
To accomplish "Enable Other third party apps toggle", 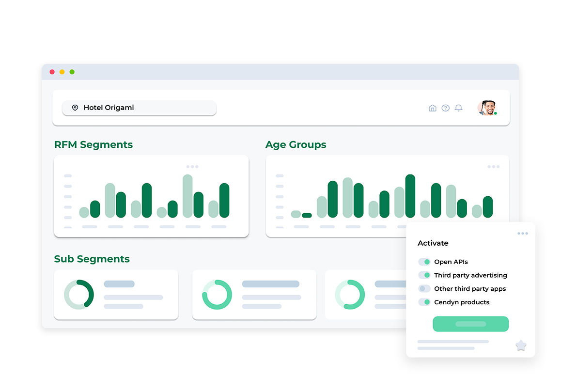I will point(424,288).
